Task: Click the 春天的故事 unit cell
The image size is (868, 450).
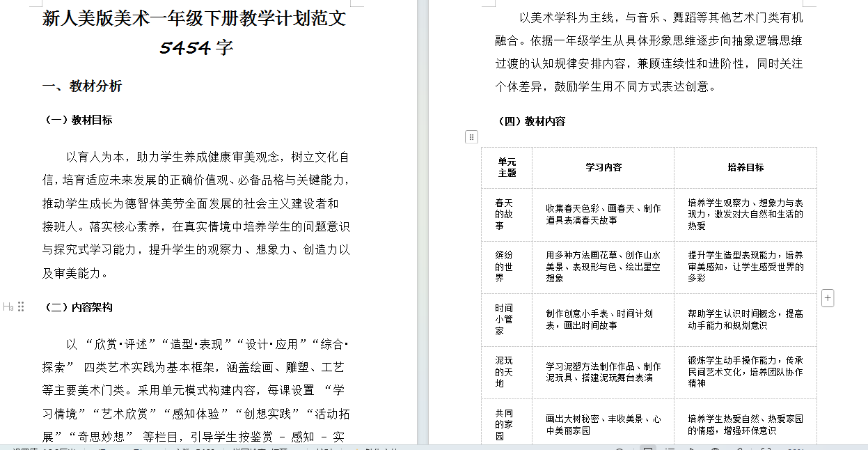Action: [x=505, y=214]
